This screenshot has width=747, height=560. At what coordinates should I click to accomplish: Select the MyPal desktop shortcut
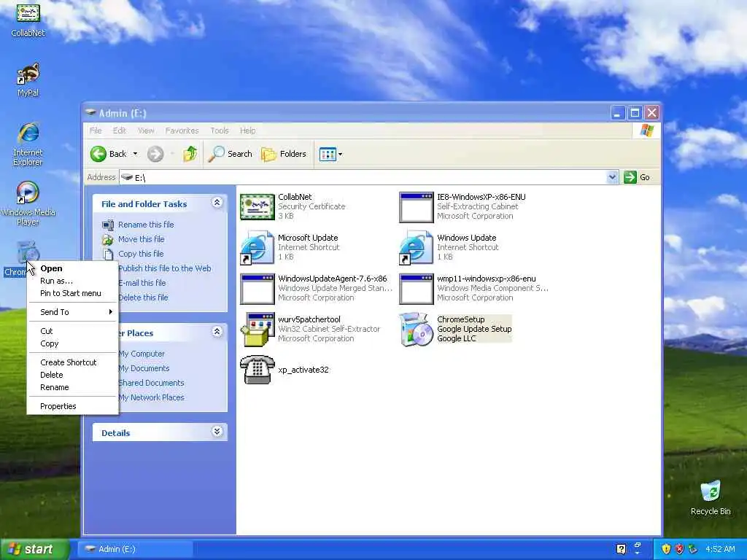coord(28,80)
